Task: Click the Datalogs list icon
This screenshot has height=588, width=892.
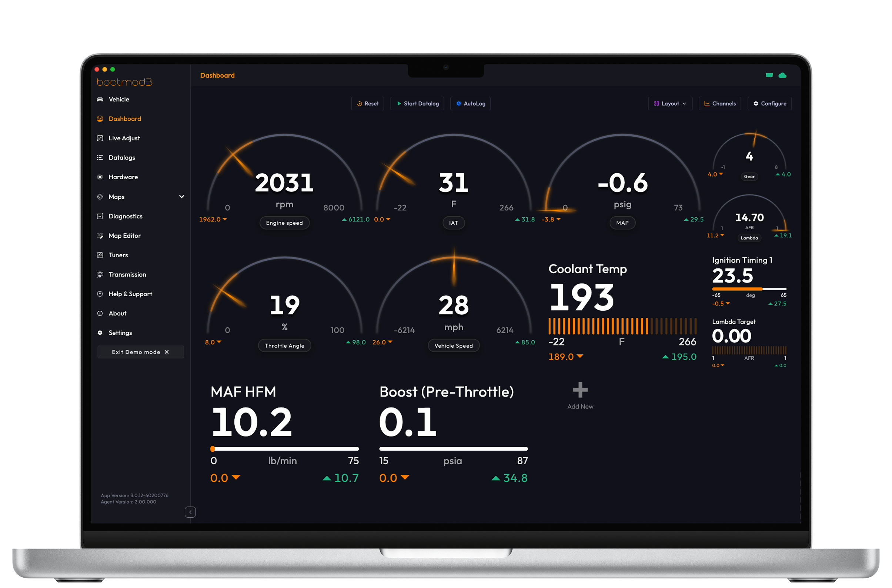Action: [100, 158]
